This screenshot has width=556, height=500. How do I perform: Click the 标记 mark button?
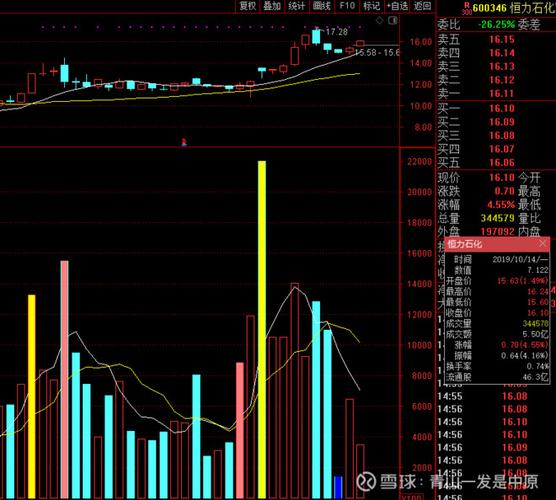[x=371, y=6]
